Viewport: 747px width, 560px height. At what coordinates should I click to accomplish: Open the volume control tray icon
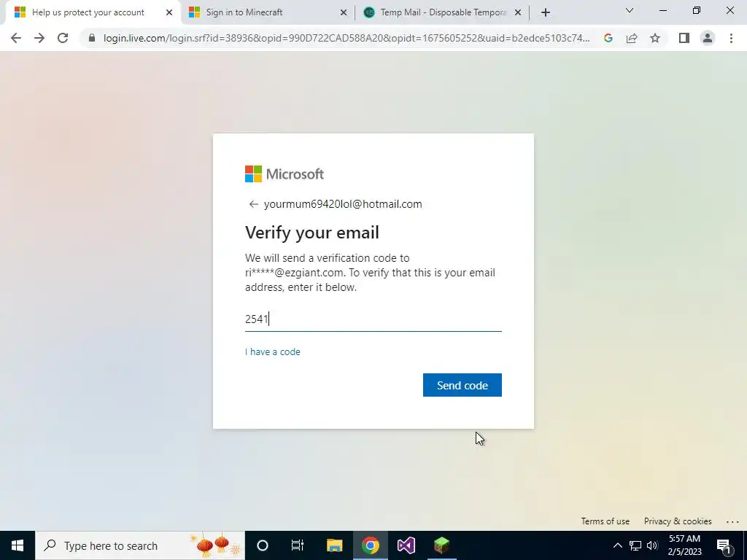click(x=652, y=545)
